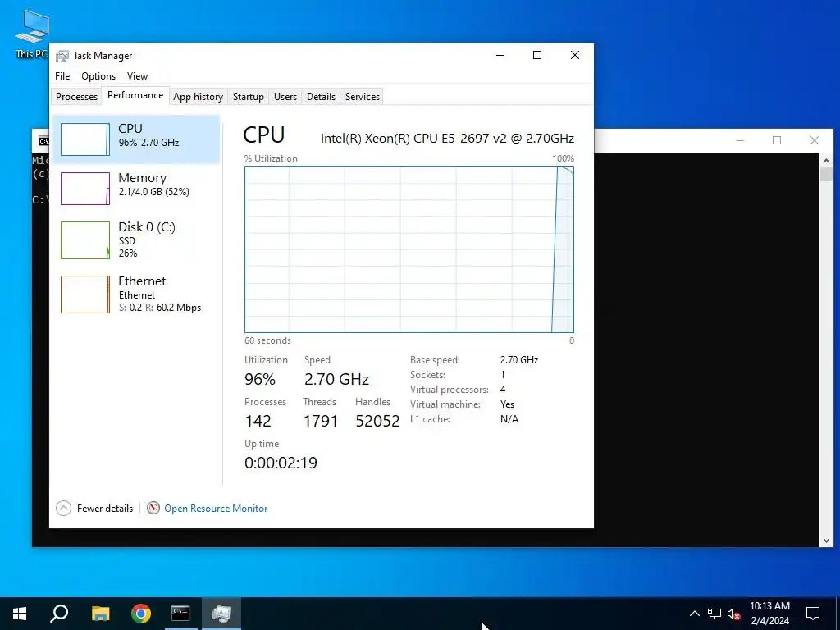Switch to the Processes tab
The image size is (840, 630).
point(76,97)
